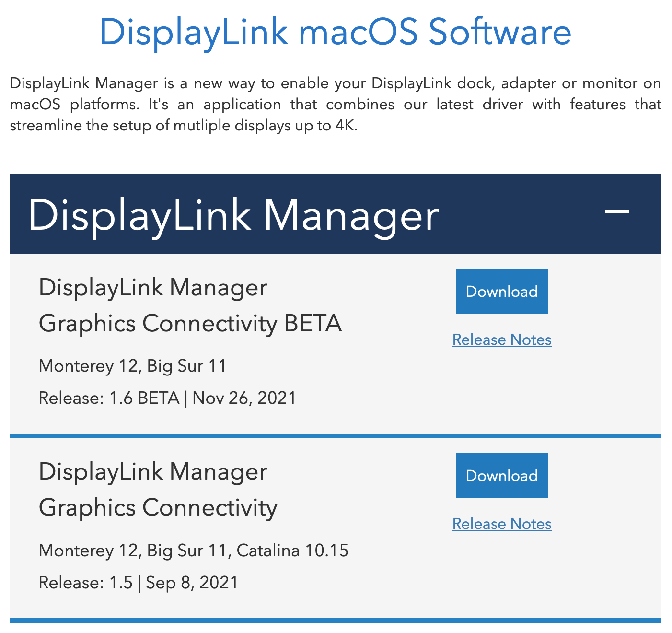Click the intro paragraph about DisplayLink Manager
The width and height of the screenshot is (672, 633).
[x=336, y=104]
